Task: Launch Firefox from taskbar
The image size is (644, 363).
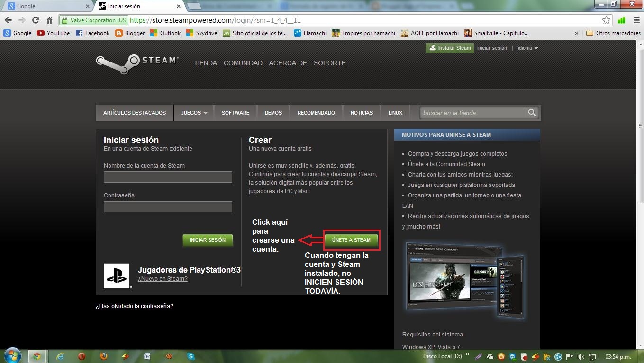Action: [104, 356]
